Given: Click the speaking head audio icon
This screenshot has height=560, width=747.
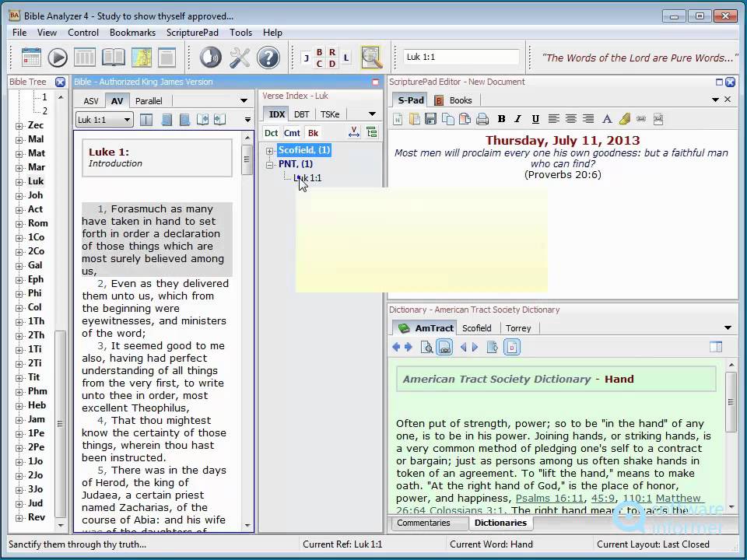Looking at the screenshot, I should pyautogui.click(x=210, y=57).
